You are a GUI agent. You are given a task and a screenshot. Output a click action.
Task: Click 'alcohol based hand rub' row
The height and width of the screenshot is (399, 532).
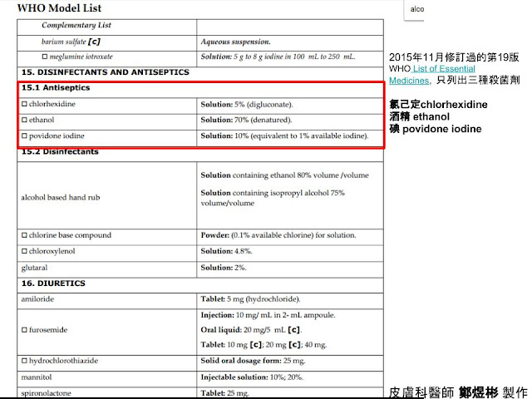pos(200,195)
